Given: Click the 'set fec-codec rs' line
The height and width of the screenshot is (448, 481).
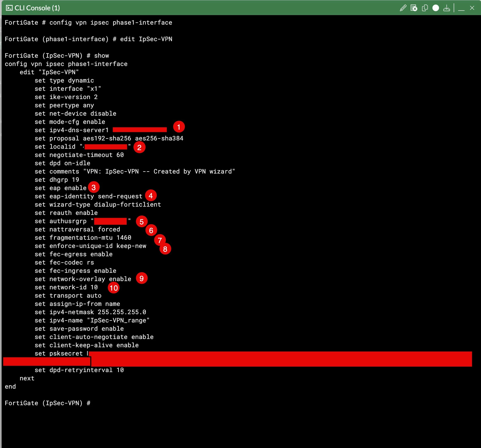Looking at the screenshot, I should click(x=64, y=262).
